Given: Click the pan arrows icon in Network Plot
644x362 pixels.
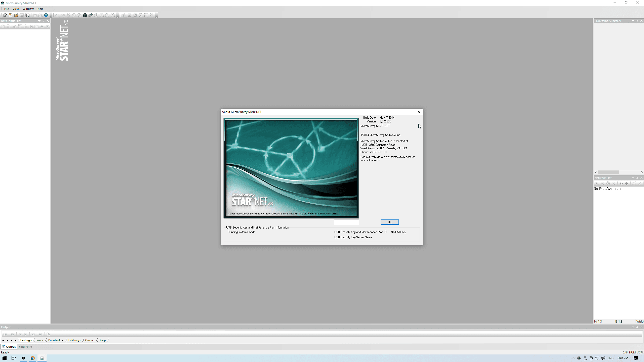Looking at the screenshot, I should tap(627, 184).
